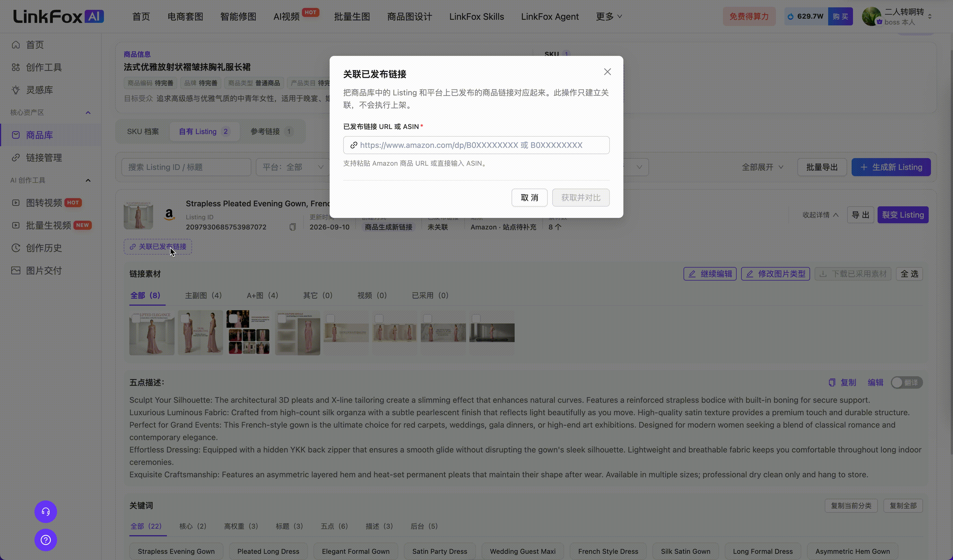953x560 pixels.
Task: Open the 更多 dropdown in top nav
Action: coord(608,17)
